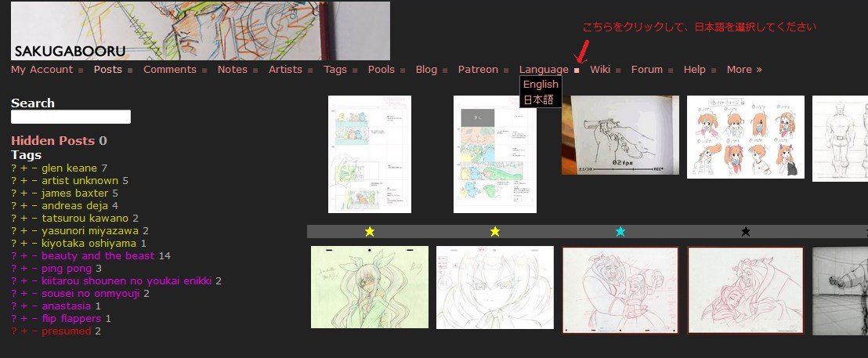
Task: Add tatsurou kawano tag with + sign
Action: point(24,218)
